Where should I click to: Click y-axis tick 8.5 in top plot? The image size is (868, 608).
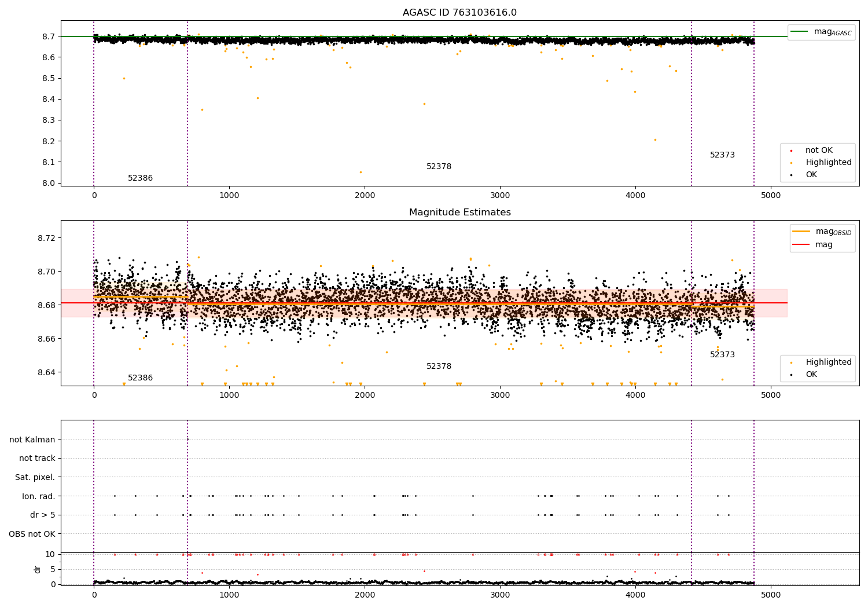point(49,79)
